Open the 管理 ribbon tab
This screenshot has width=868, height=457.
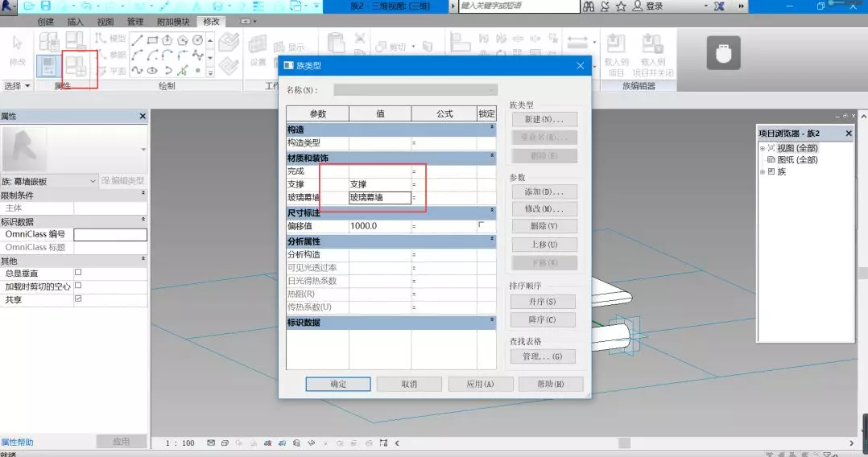[135, 22]
